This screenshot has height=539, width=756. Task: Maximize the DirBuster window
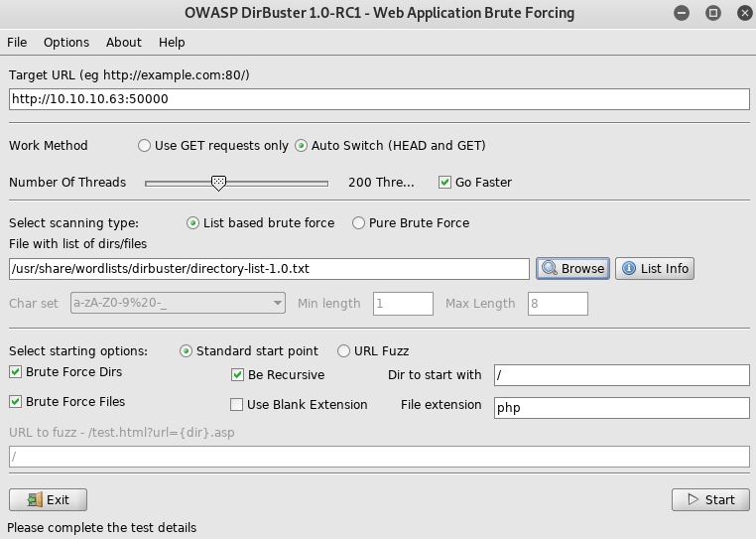pos(713,14)
